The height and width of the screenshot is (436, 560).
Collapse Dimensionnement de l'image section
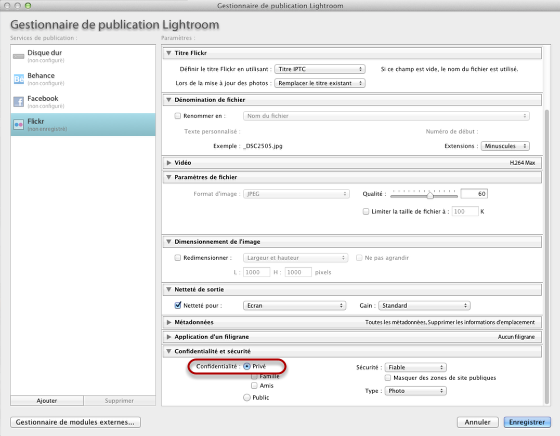pyautogui.click(x=169, y=242)
